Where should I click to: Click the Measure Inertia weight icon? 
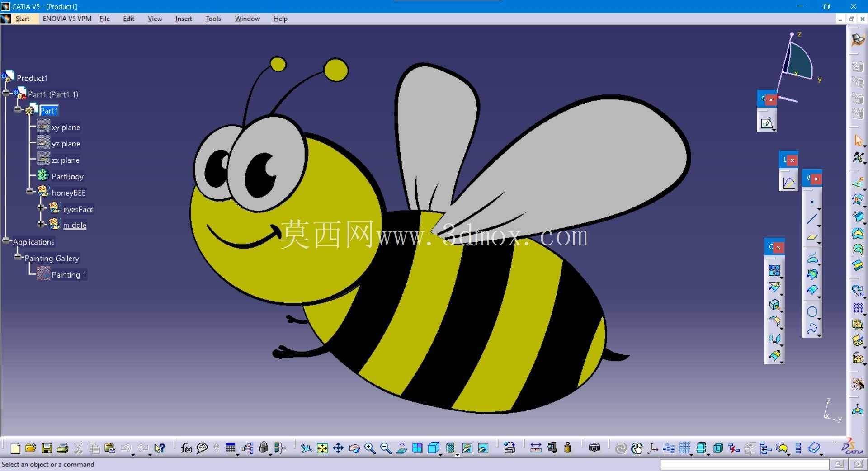click(x=568, y=448)
